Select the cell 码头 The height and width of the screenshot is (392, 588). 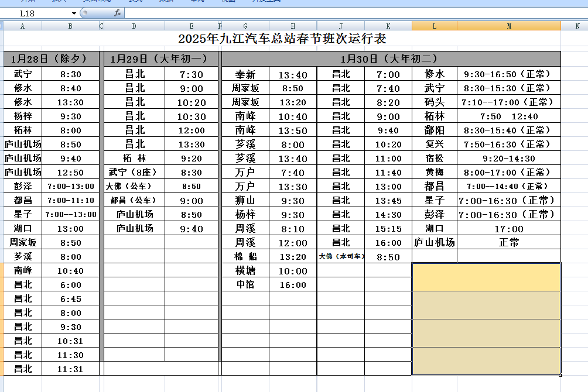click(x=434, y=102)
